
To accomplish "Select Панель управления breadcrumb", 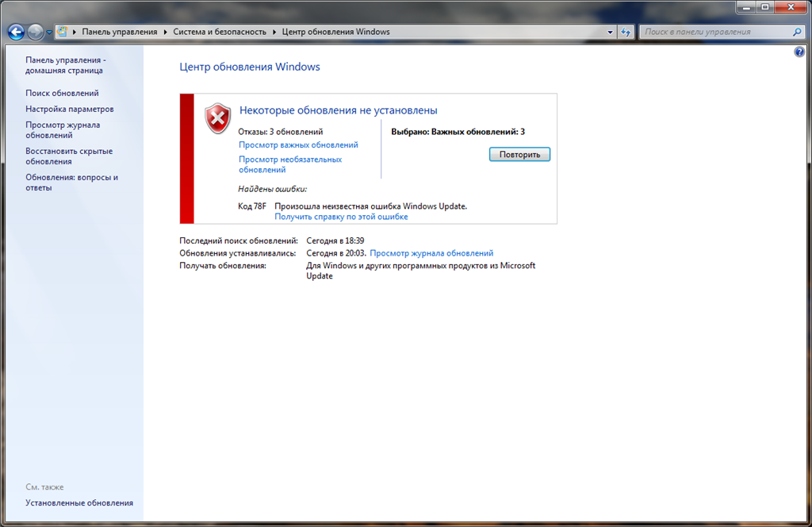I will (x=120, y=32).
